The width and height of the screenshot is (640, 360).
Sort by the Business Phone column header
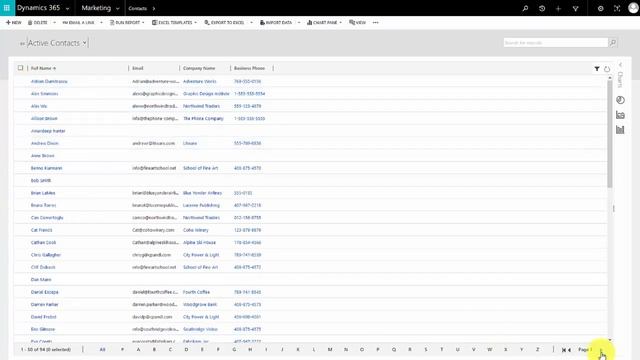tap(249, 68)
